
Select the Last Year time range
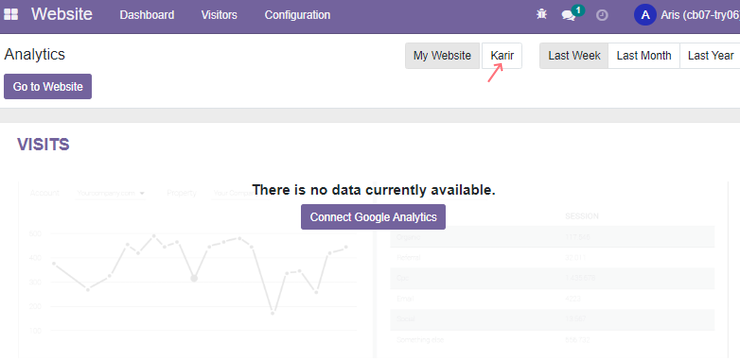[710, 56]
